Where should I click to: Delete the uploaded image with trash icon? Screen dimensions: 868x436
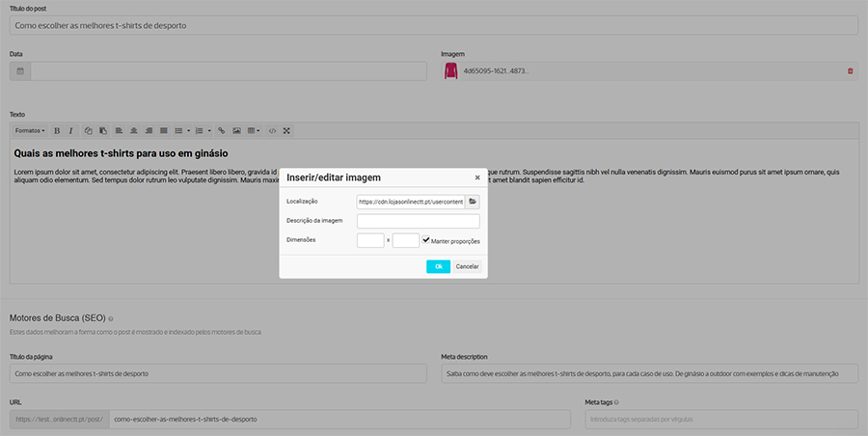click(850, 71)
